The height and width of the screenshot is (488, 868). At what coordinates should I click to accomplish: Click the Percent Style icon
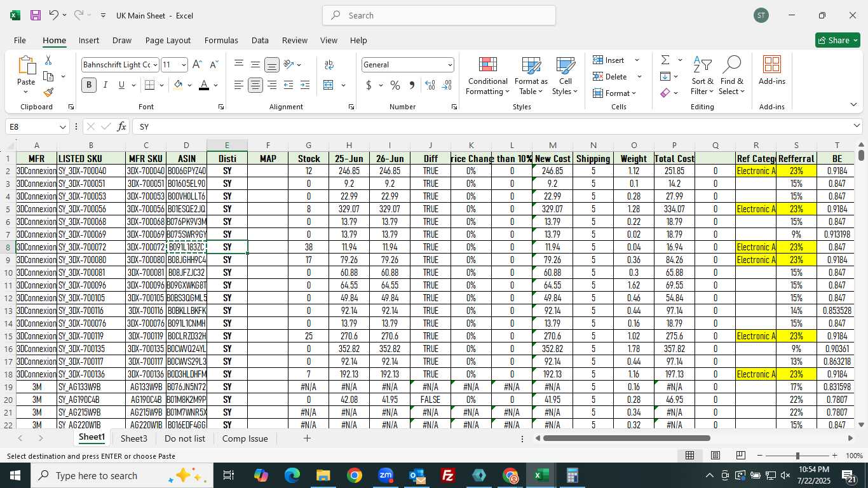tap(395, 85)
